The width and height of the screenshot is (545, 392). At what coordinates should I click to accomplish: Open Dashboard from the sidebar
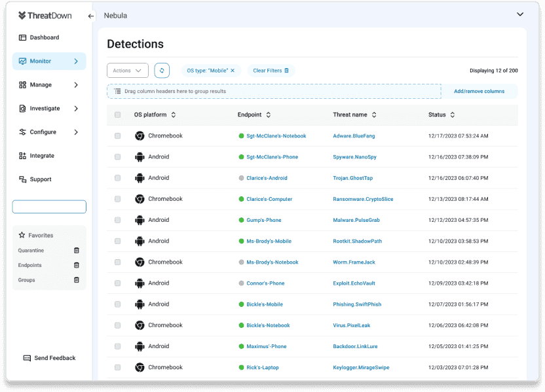(x=44, y=37)
